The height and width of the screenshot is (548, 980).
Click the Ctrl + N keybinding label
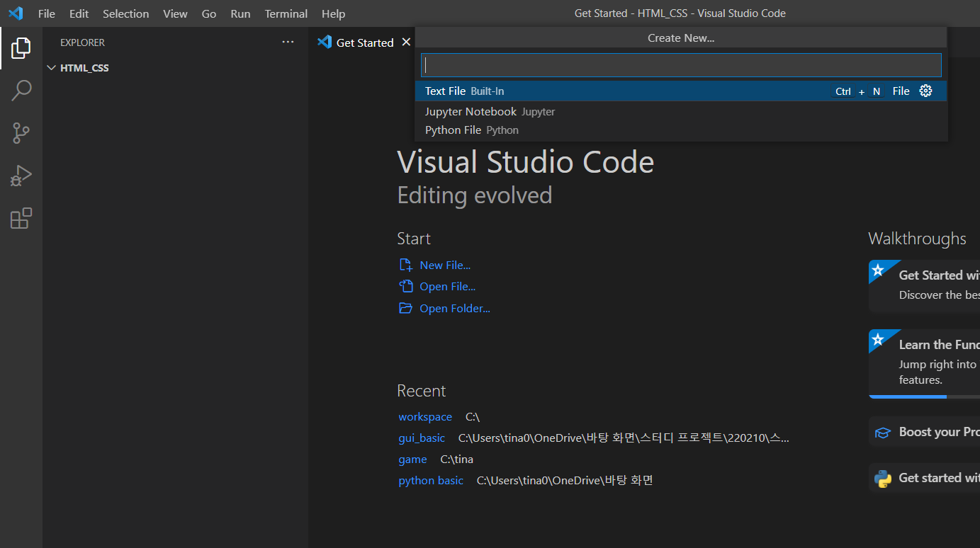tap(858, 91)
